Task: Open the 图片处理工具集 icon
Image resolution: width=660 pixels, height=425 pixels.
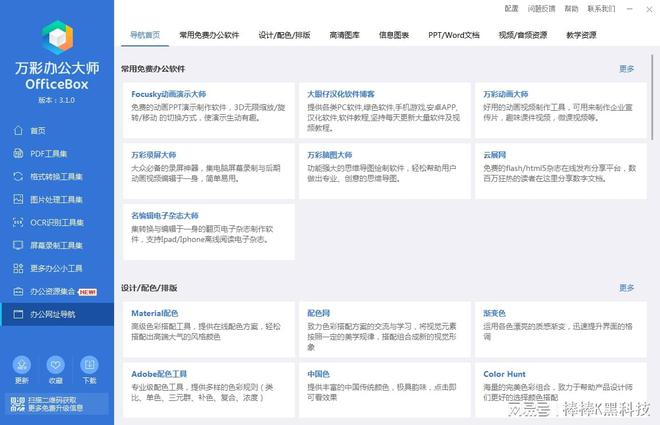Action: [18, 199]
